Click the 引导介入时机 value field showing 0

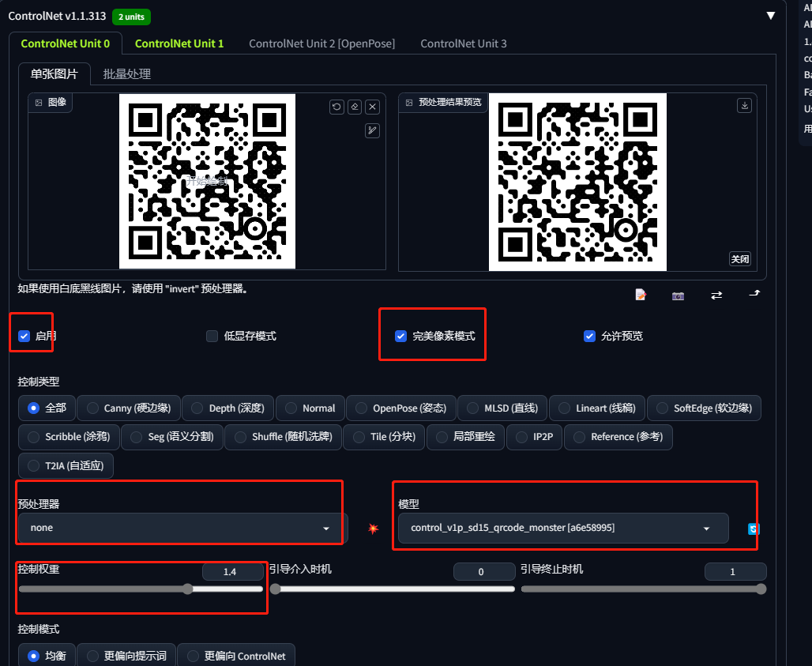click(x=483, y=572)
